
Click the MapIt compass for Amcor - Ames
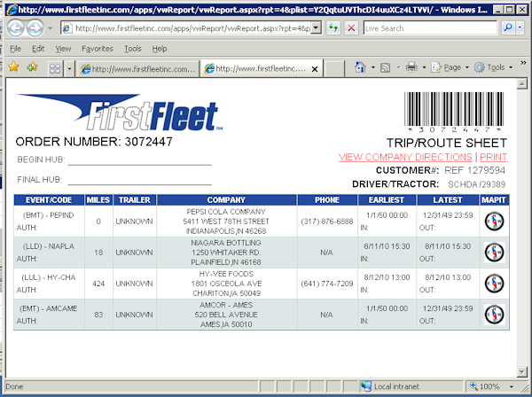[494, 315]
